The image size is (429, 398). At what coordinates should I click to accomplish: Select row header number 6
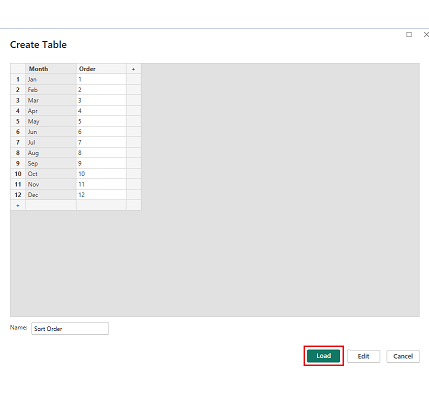pos(18,132)
